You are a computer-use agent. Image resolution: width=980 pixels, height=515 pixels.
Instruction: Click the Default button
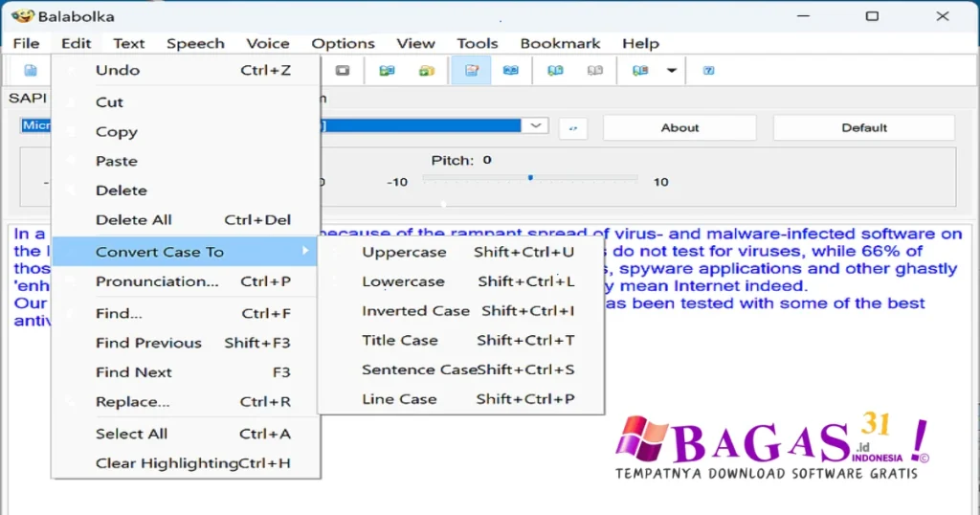[864, 127]
